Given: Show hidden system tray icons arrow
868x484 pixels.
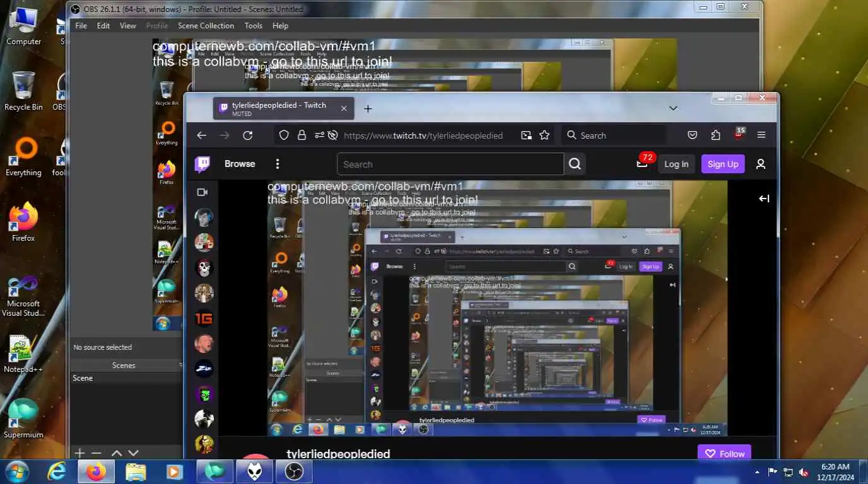Looking at the screenshot, I should coord(757,471).
